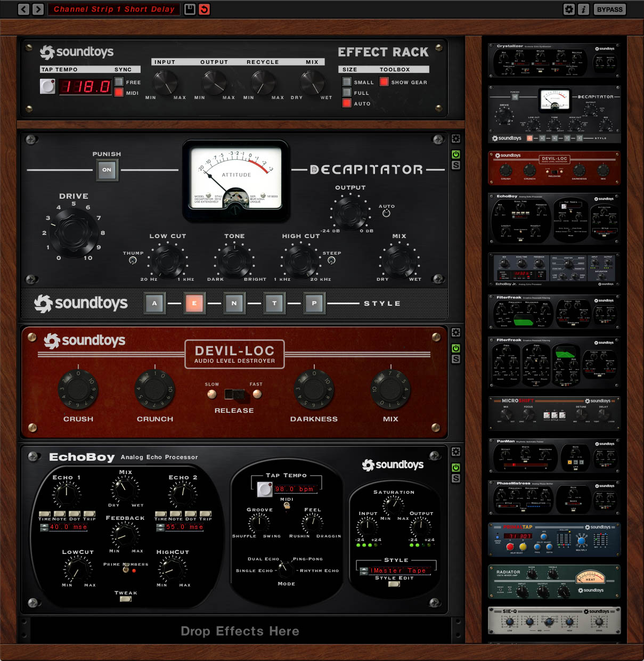644x661 pixels.
Task: Click the BYPASS button
Action: tap(609, 9)
